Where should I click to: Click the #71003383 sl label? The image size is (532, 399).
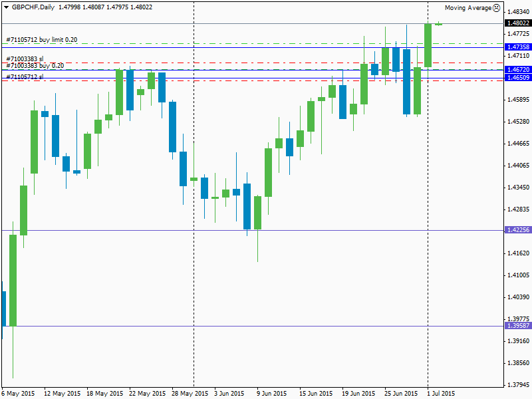click(x=25, y=59)
